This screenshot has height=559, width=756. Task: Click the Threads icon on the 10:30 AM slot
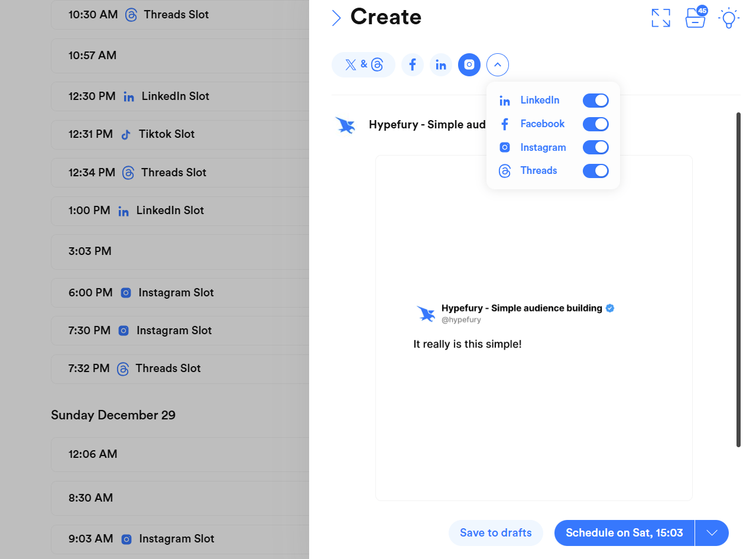pos(131,14)
